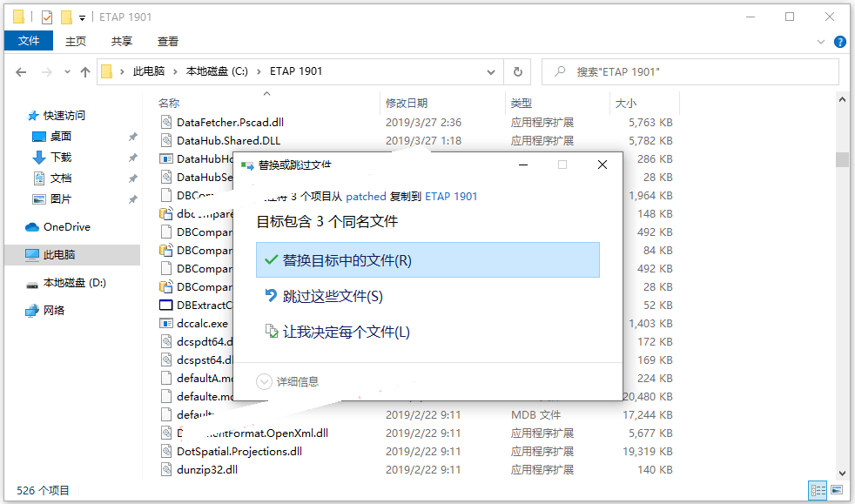The width and height of the screenshot is (855, 504).
Task: Choose 跳过这些文件(S)
Action: point(427,296)
